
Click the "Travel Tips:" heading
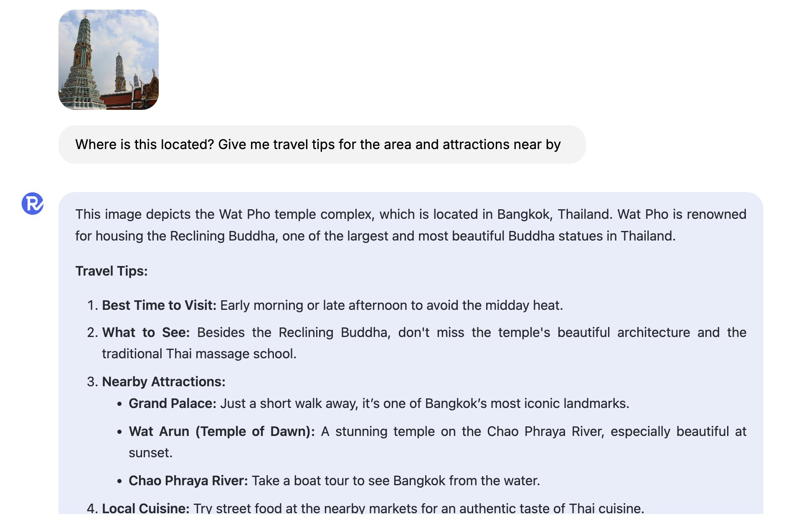coord(112,271)
